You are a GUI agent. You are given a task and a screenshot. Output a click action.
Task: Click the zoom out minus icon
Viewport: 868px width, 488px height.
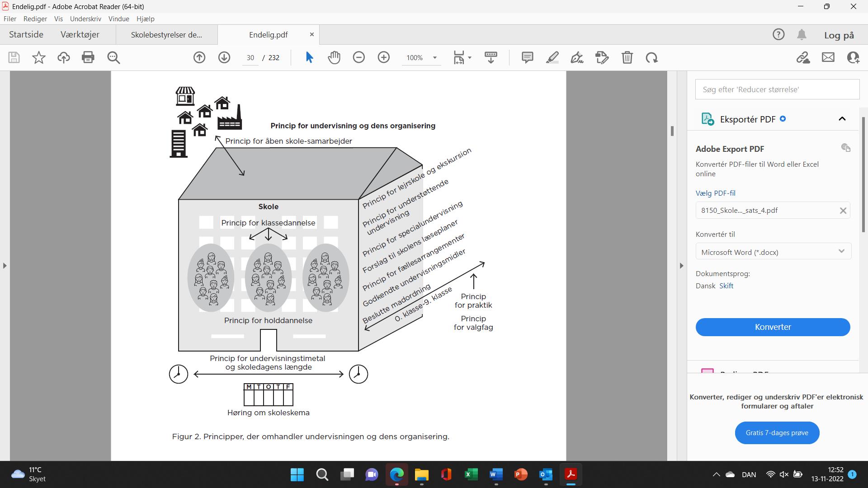pyautogui.click(x=359, y=57)
